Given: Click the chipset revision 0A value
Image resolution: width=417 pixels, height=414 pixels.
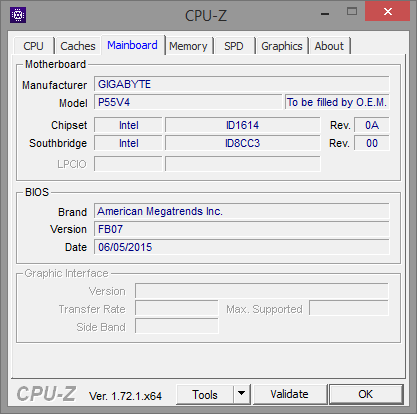Looking at the screenshot, I should 372,125.
